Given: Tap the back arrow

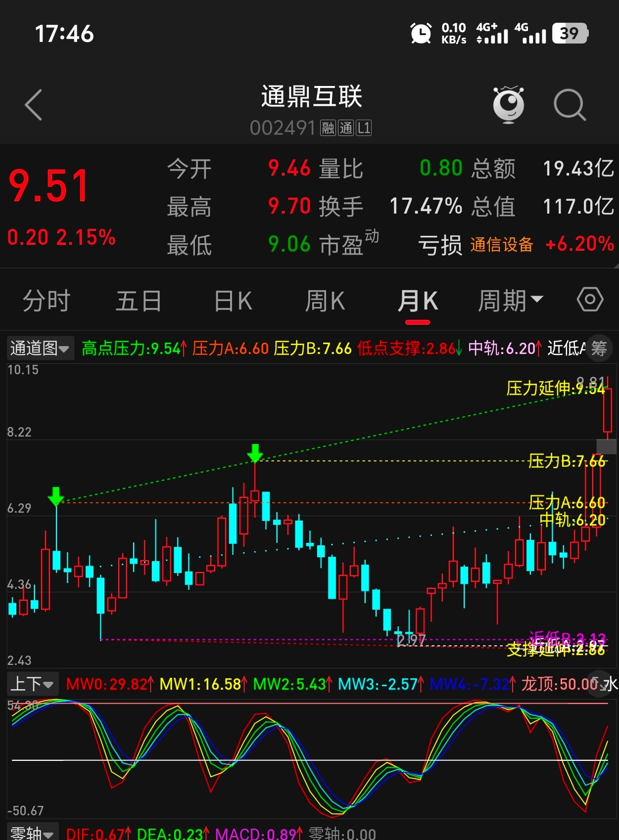Looking at the screenshot, I should coord(33,105).
